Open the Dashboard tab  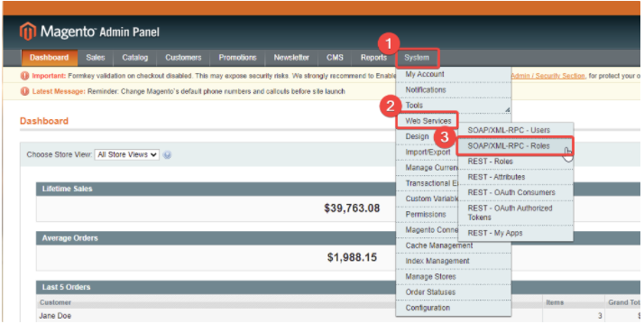[49, 58]
